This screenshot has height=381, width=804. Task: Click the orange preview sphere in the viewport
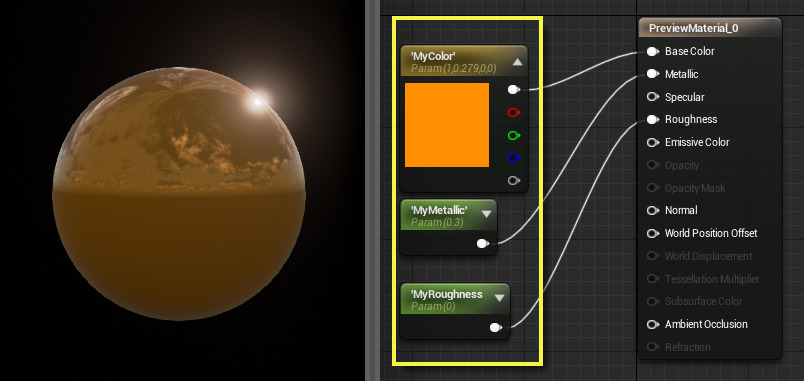point(179,193)
